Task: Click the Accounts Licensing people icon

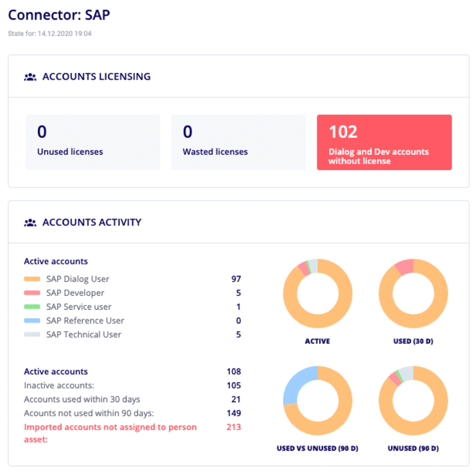Action: coord(30,77)
